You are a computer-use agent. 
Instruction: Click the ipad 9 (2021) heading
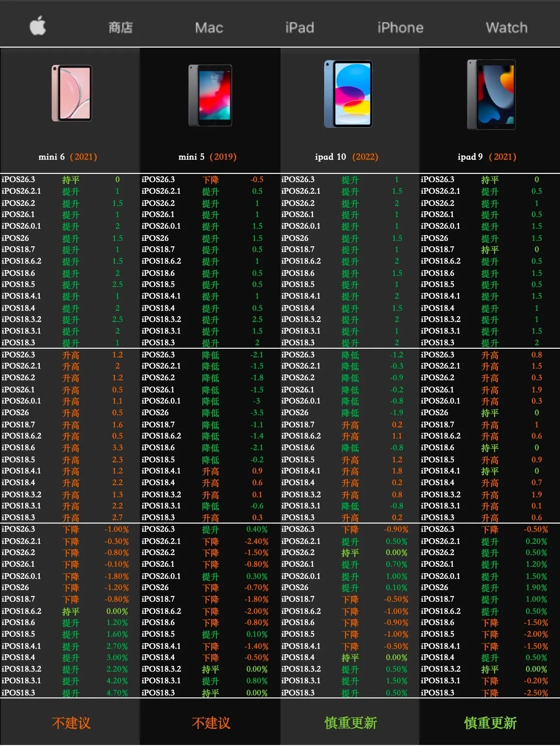point(487,157)
